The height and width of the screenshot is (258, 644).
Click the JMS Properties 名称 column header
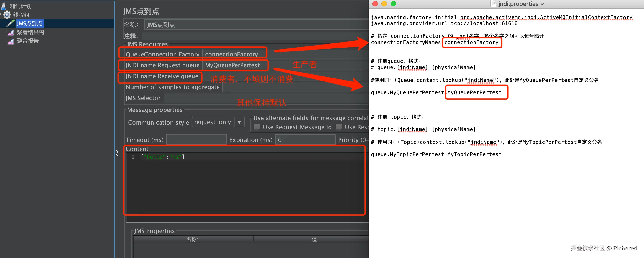click(x=193, y=239)
